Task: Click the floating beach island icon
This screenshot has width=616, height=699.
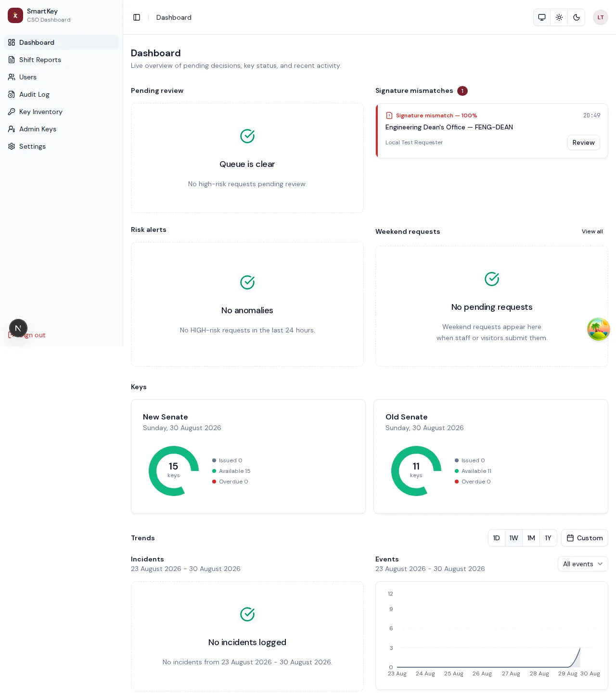Action: (599, 329)
